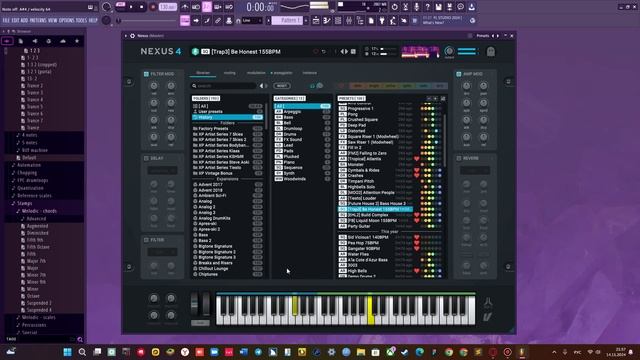This screenshot has width=640, height=360.
Task: Select Major 7th chord stamp in browser
Action: 36,261
